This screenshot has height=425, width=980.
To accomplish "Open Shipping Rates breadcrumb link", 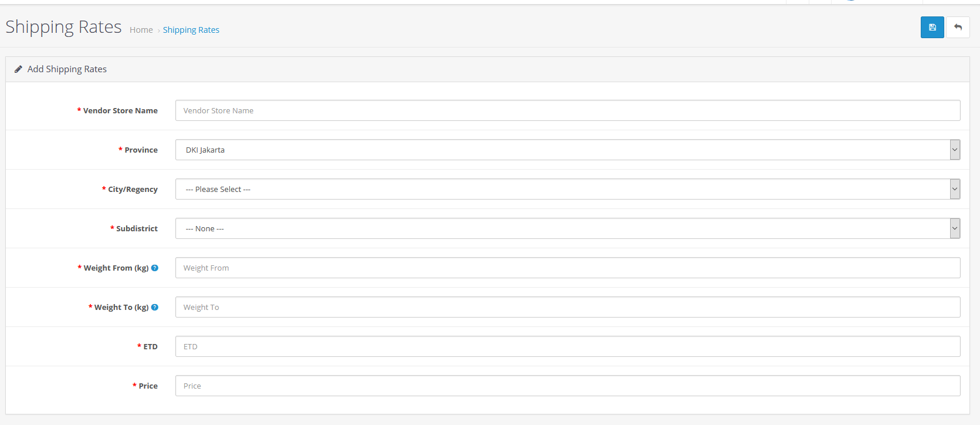I will pyautogui.click(x=191, y=30).
